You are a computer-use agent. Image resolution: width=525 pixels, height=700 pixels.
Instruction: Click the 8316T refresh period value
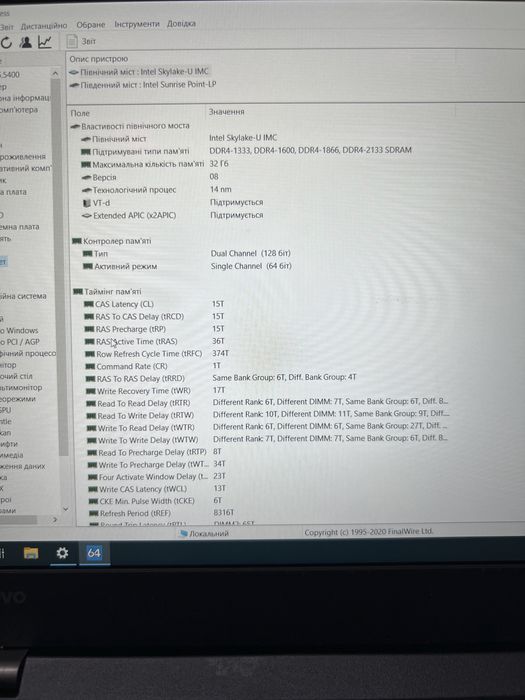click(x=224, y=512)
